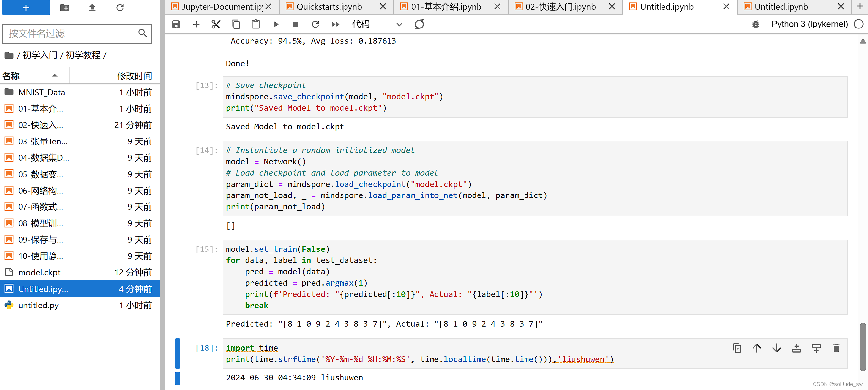Open the debugger bug icon
The image size is (868, 390).
pyautogui.click(x=756, y=24)
